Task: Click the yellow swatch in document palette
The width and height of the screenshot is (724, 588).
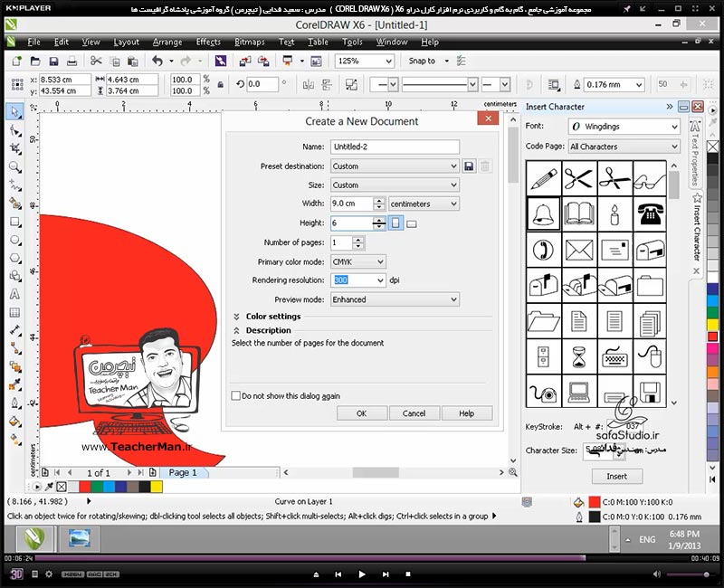Action: [x=157, y=487]
